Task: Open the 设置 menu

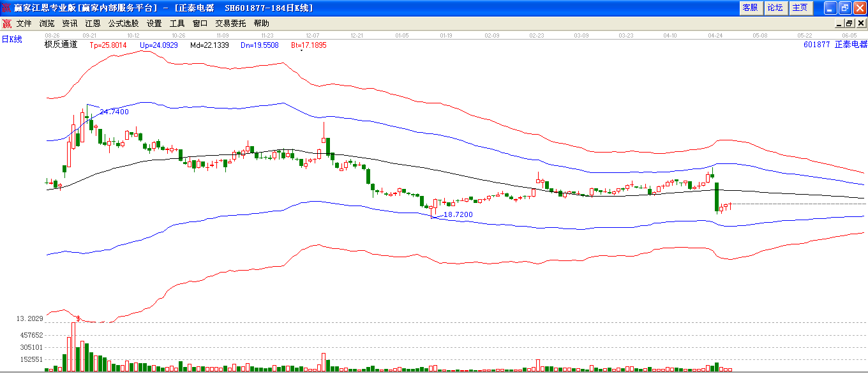Action: [x=154, y=24]
